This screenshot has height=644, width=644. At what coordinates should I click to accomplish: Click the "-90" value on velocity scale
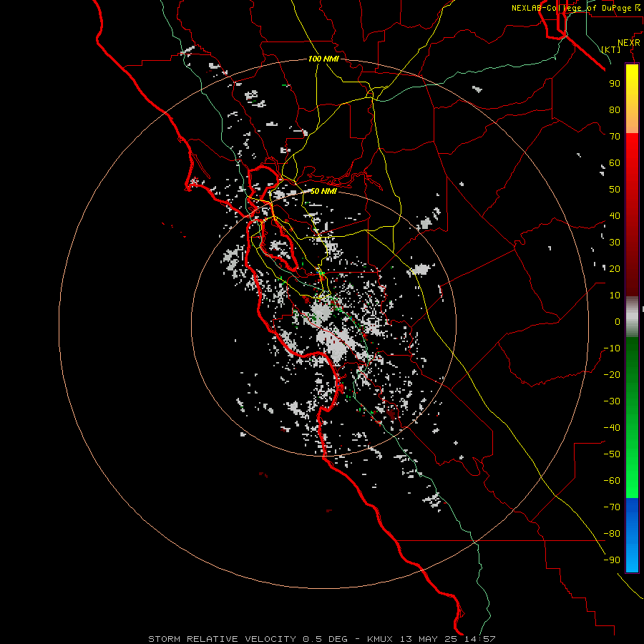612,560
